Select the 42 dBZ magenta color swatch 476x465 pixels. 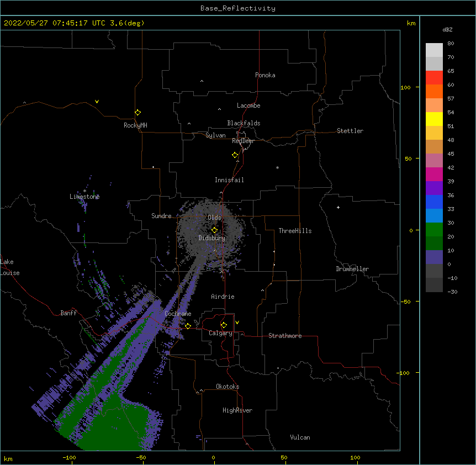[x=434, y=174]
